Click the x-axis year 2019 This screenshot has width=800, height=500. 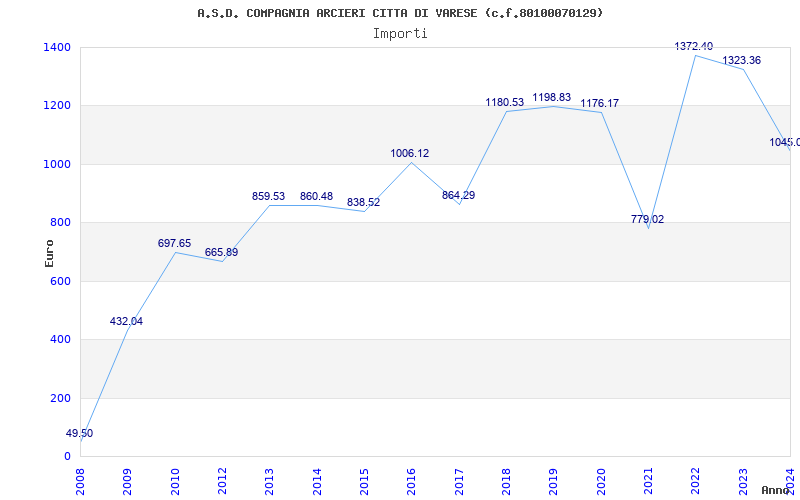tap(554, 482)
